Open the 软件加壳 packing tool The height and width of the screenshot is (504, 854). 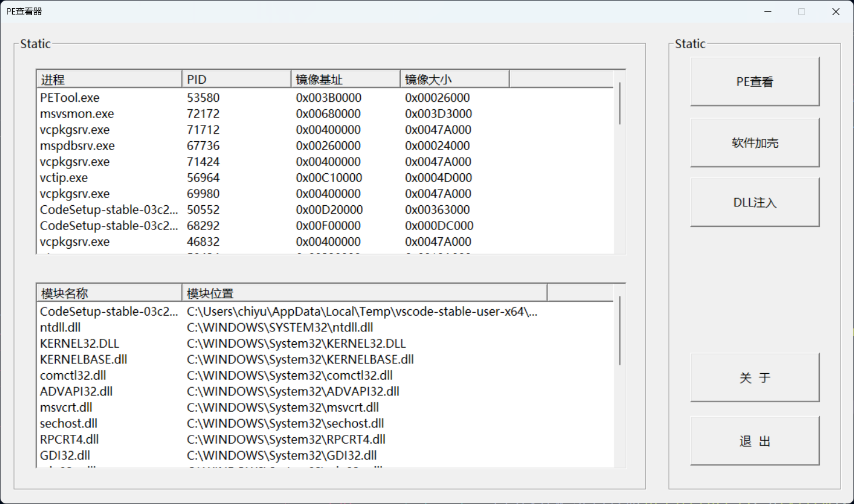pyautogui.click(x=755, y=143)
